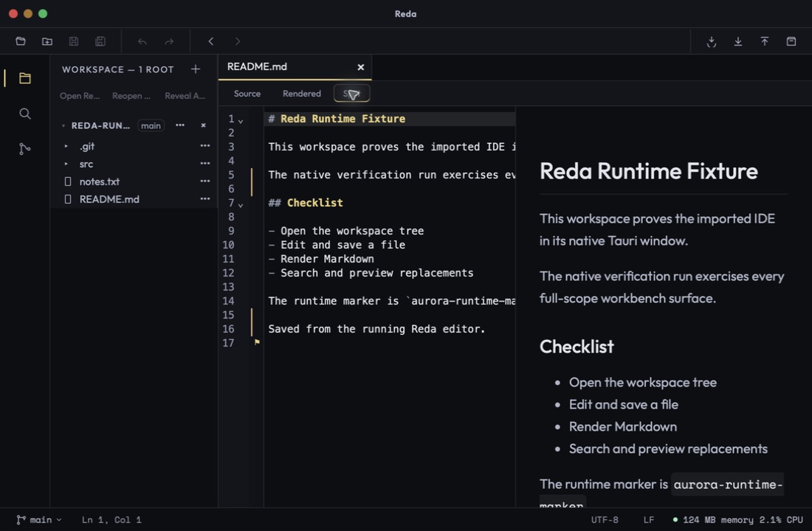812x531 pixels.
Task: Close the README.md editor tab
Action: coord(361,67)
